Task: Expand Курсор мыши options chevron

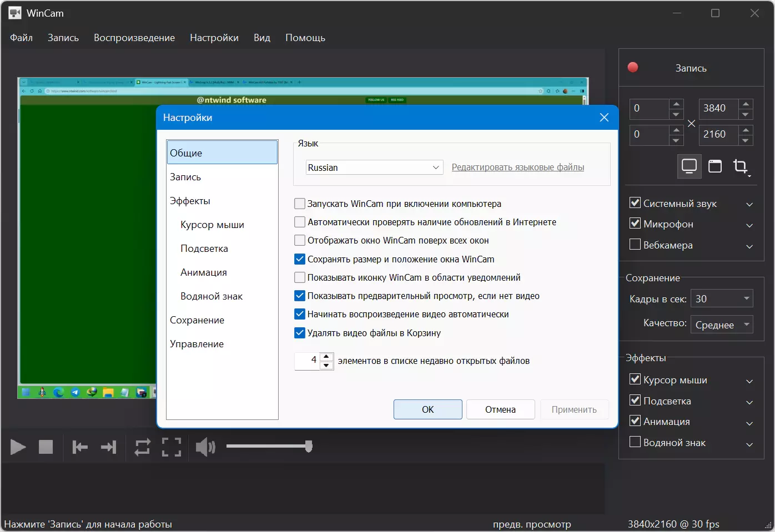Action: [x=749, y=381]
